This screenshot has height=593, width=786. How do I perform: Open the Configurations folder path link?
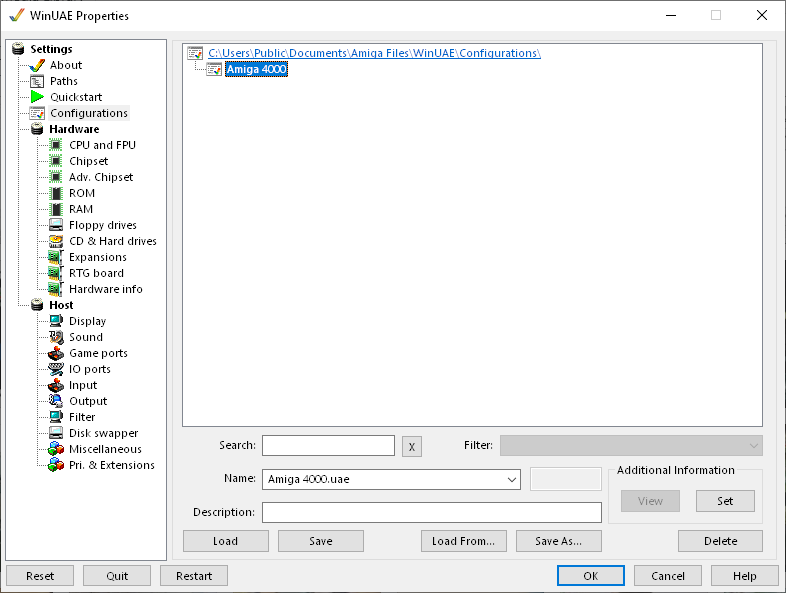coord(374,53)
